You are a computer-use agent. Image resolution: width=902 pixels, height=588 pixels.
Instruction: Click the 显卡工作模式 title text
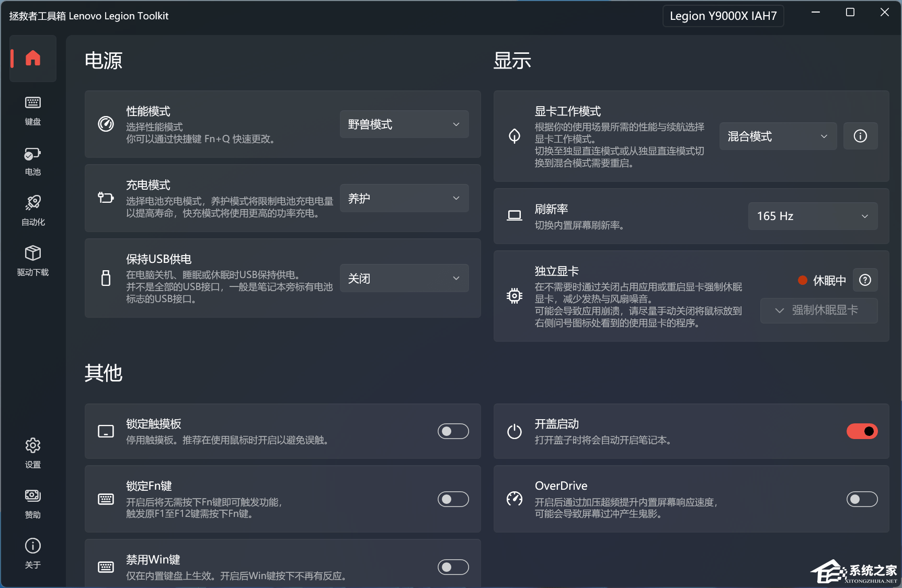(568, 111)
